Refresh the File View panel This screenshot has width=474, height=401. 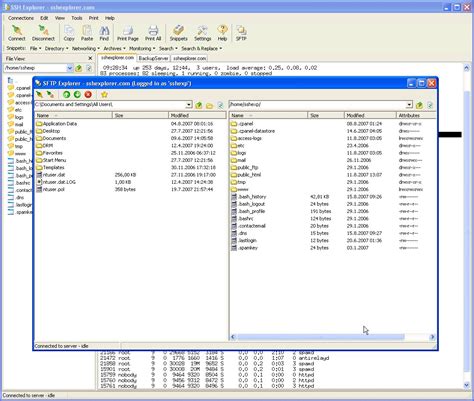pyautogui.click(x=89, y=68)
